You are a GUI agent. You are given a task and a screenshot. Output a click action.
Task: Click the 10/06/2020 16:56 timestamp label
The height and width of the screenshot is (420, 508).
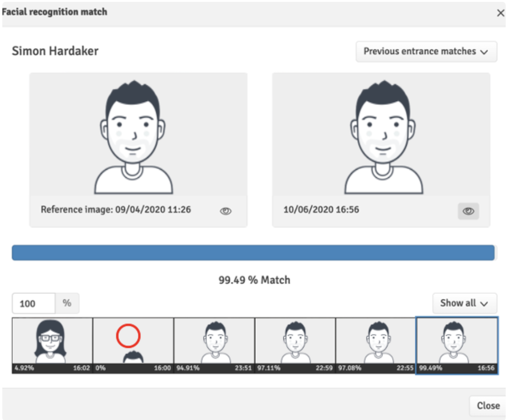(321, 210)
